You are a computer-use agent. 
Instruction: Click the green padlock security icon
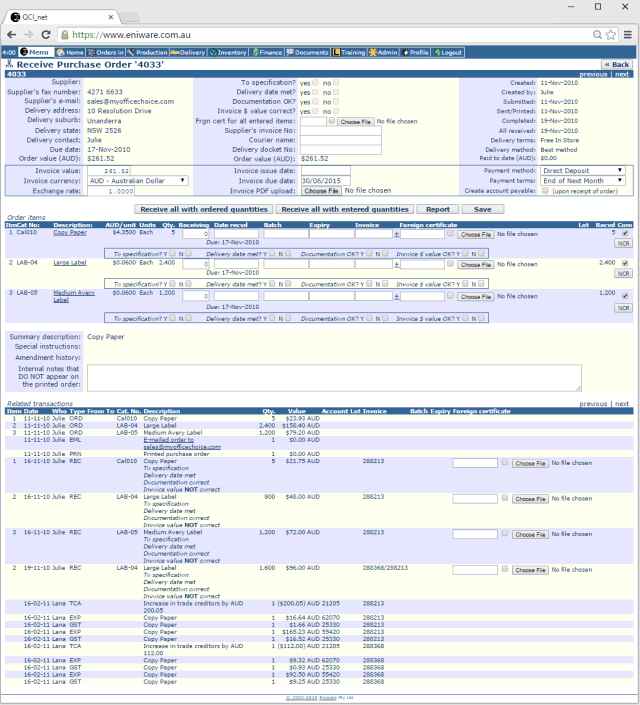coord(65,35)
